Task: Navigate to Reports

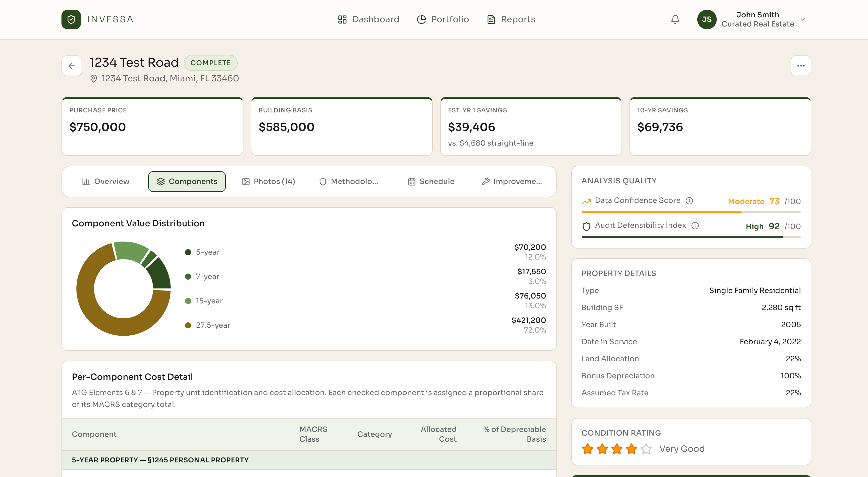Action: [x=511, y=19]
